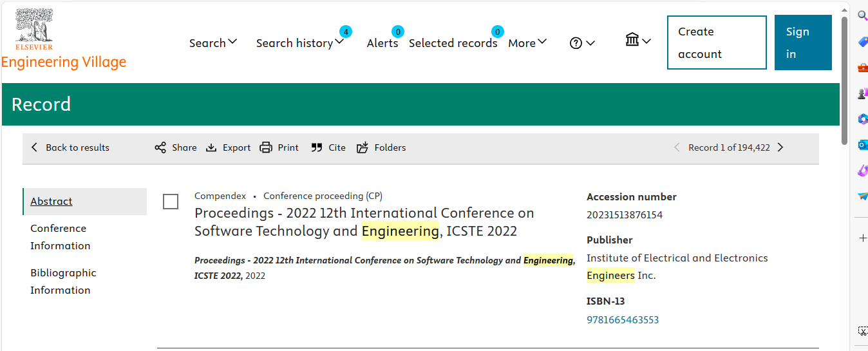The height and width of the screenshot is (351, 868).
Task: Expand the More menu
Action: pos(527,43)
